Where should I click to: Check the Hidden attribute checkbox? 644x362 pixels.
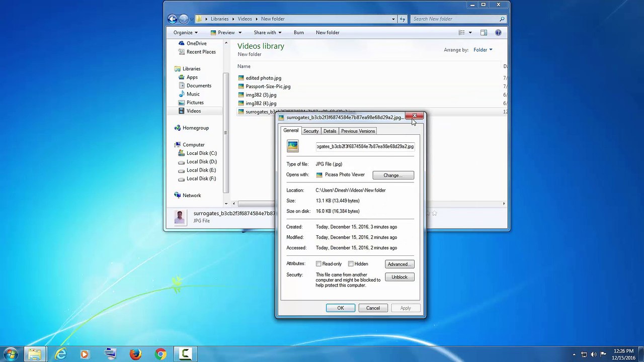tap(351, 264)
